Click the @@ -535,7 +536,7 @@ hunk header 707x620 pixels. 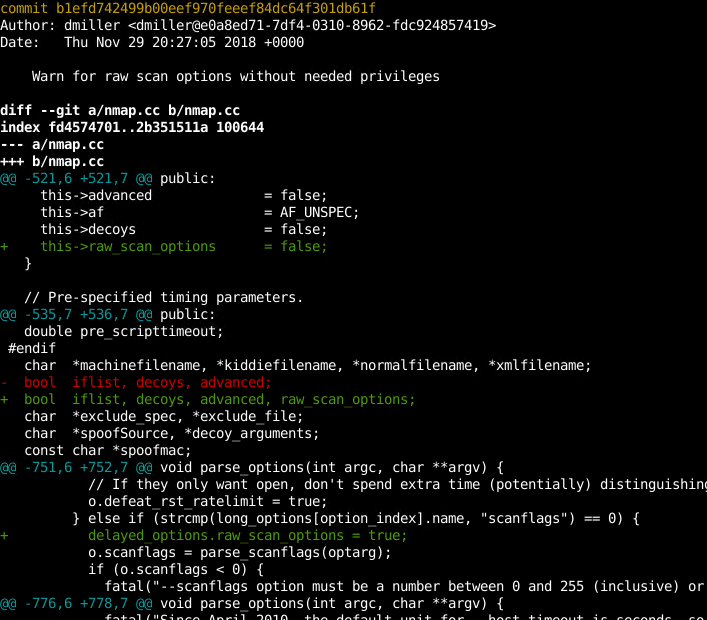click(76, 314)
